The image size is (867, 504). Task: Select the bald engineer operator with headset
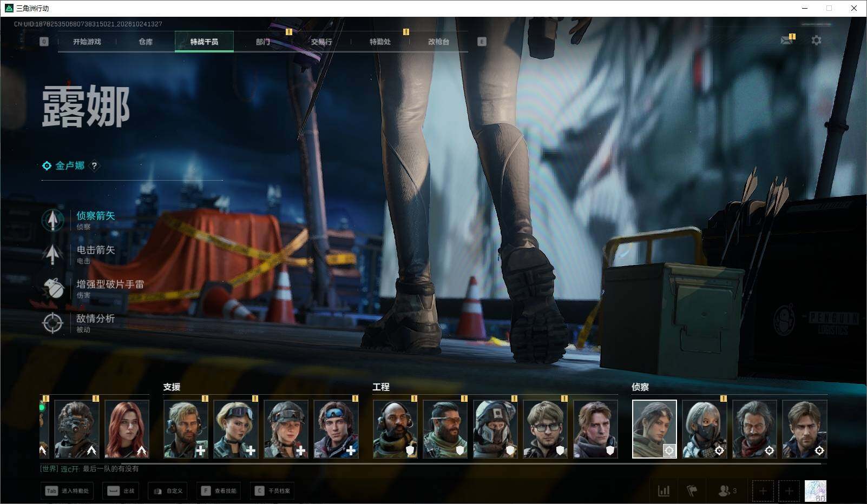click(x=395, y=429)
